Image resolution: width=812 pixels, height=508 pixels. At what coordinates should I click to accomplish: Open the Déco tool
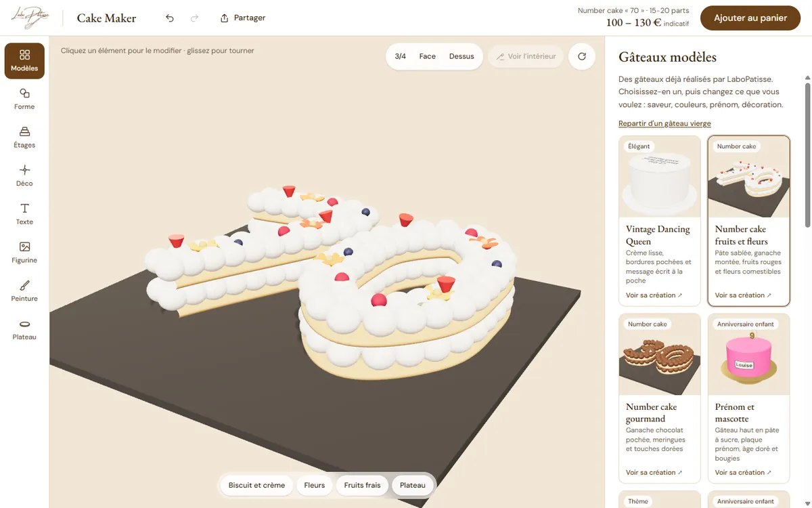(24, 176)
